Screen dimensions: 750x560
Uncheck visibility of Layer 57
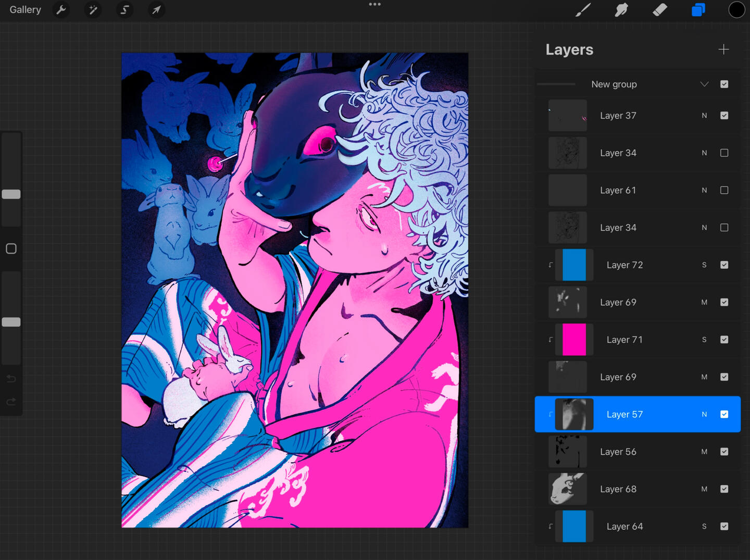(x=724, y=414)
